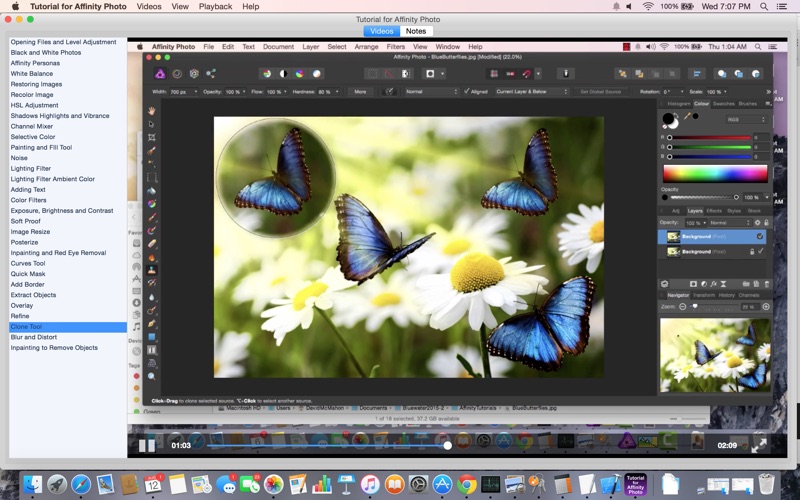Select the Photo persona icon in toolbar
This screenshot has width=800, height=500.
(160, 74)
